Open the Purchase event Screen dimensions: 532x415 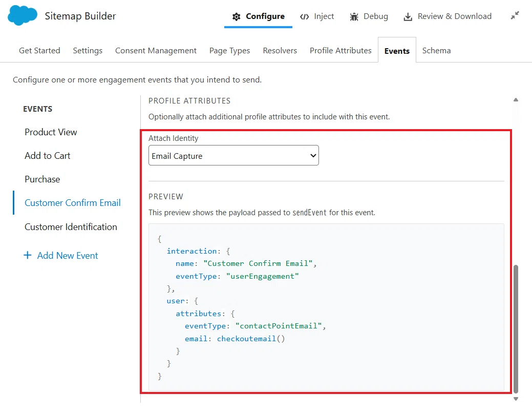click(42, 179)
